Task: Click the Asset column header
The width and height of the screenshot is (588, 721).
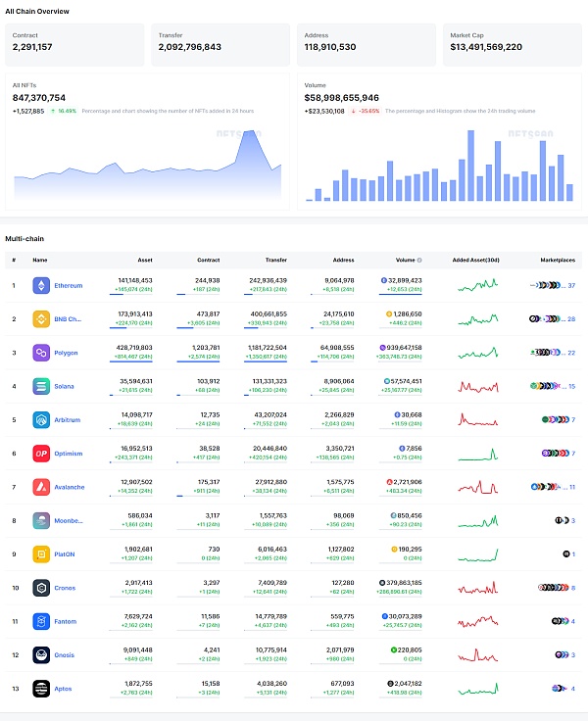Action: (145, 261)
